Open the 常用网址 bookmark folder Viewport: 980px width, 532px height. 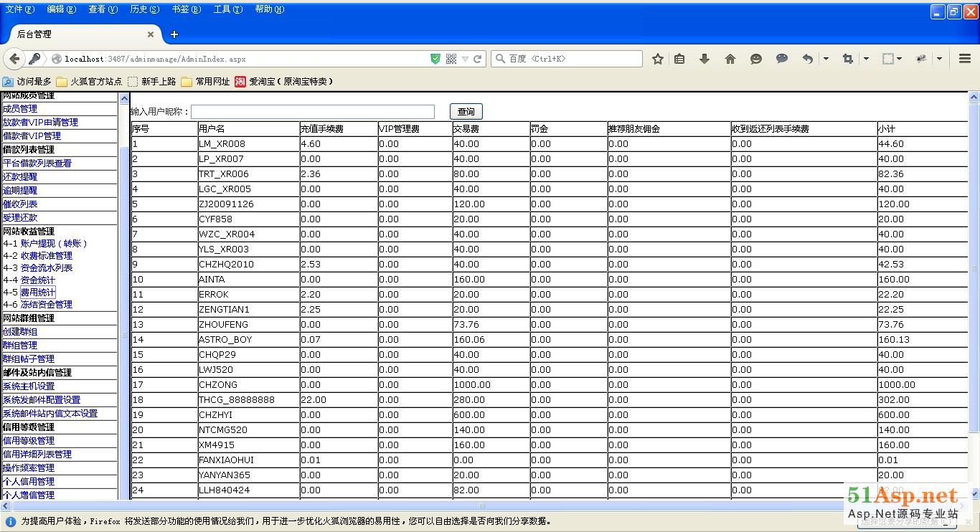205,82
